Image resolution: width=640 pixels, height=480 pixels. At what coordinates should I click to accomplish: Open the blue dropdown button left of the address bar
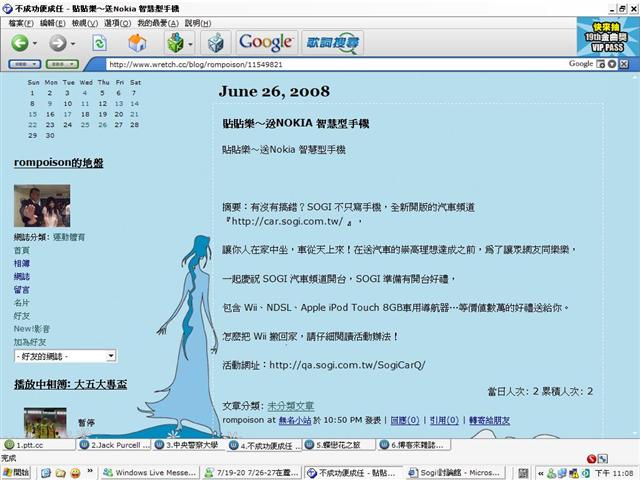24,64
